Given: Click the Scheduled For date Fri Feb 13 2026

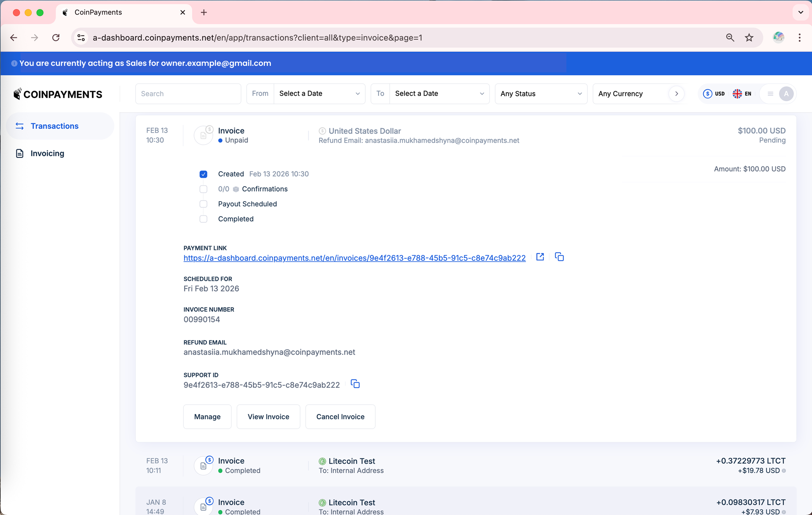Looking at the screenshot, I should 211,289.
